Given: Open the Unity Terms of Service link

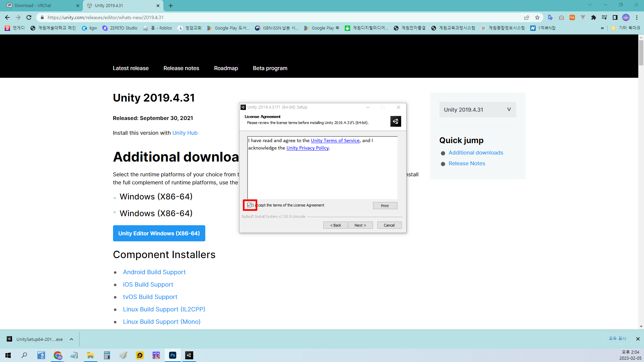Looking at the screenshot, I should click(x=335, y=140).
